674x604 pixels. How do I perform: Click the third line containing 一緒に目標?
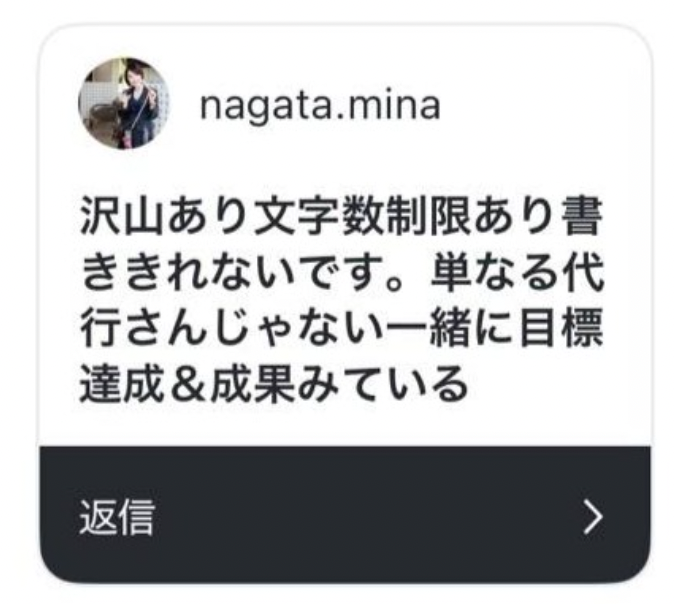coord(342,328)
